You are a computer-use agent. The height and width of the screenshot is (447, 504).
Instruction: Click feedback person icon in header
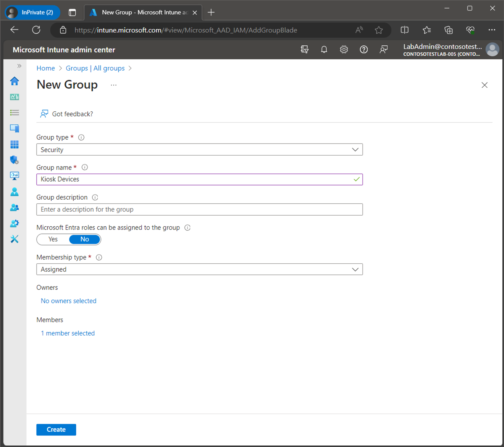(x=384, y=50)
